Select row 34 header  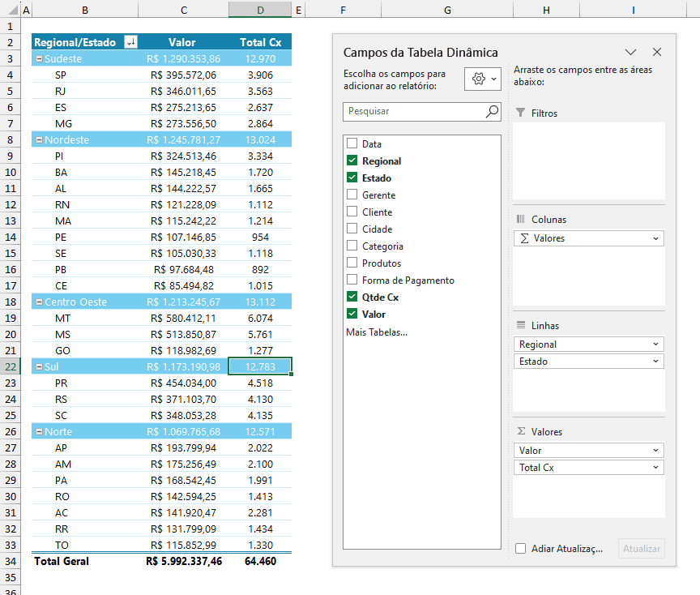point(11,562)
